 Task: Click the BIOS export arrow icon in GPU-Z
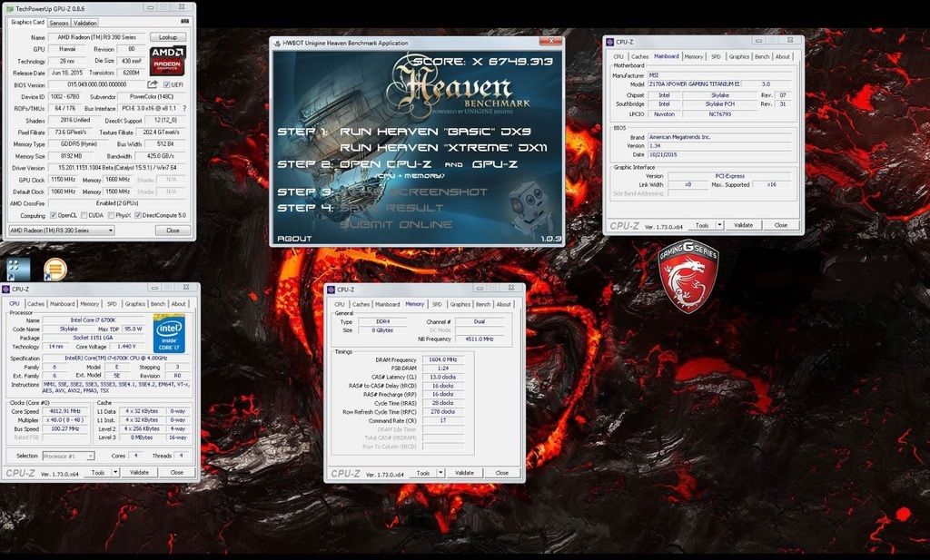(153, 84)
